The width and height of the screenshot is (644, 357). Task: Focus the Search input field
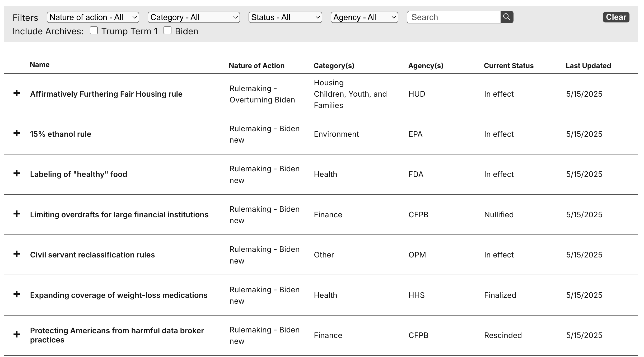tap(454, 17)
